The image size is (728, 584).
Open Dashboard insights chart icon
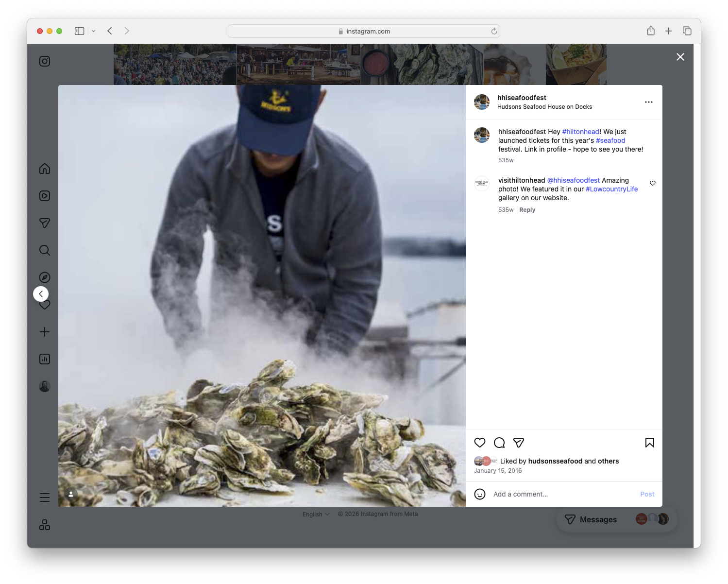(45, 359)
